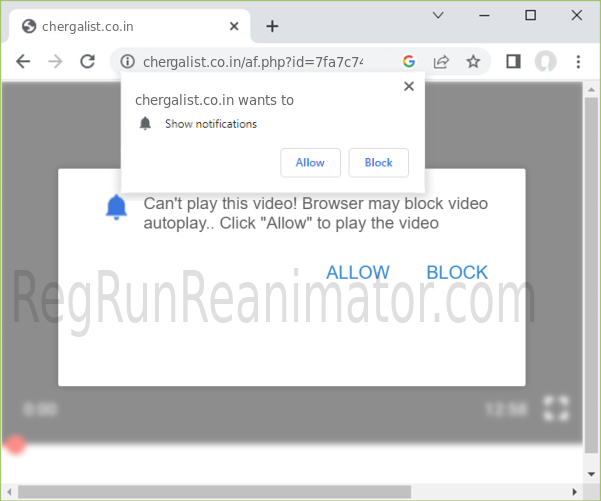Open site information icon in address bar
Image resolution: width=601 pixels, height=501 pixels.
[x=127, y=62]
